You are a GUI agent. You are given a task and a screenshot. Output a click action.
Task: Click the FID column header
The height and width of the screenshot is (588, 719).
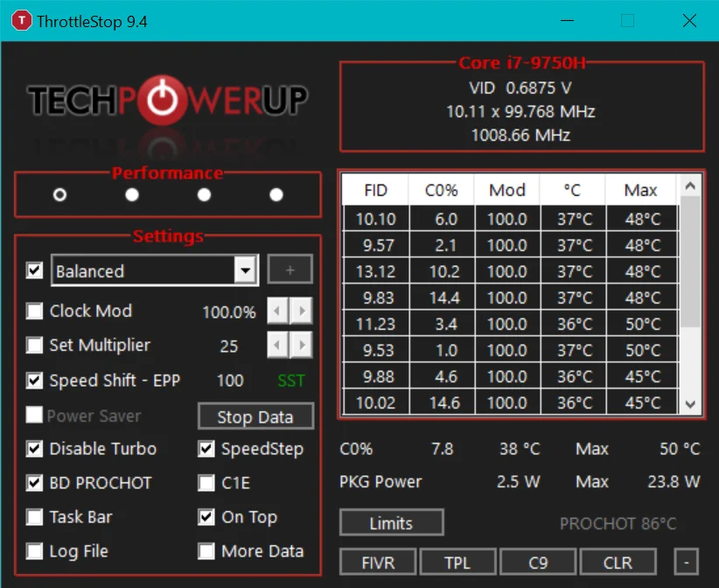375,190
